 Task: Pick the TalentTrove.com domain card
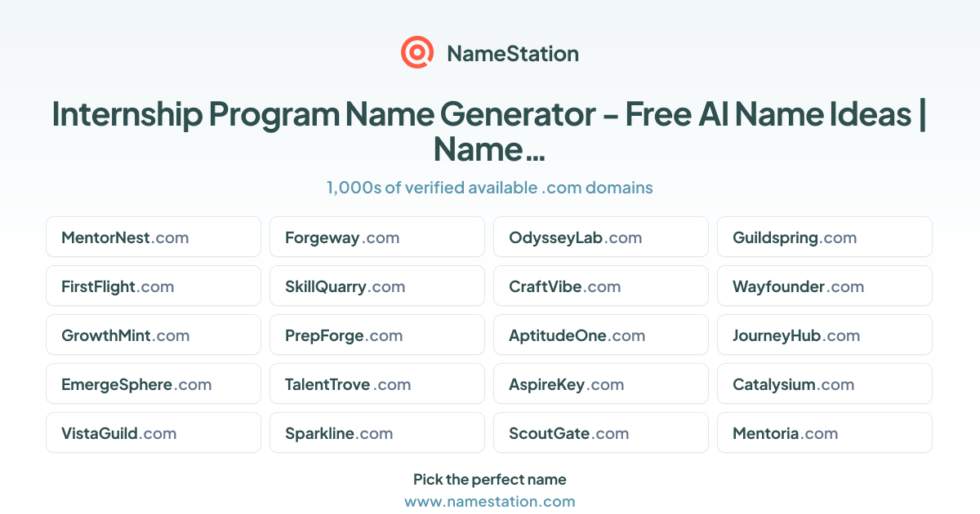point(377,384)
